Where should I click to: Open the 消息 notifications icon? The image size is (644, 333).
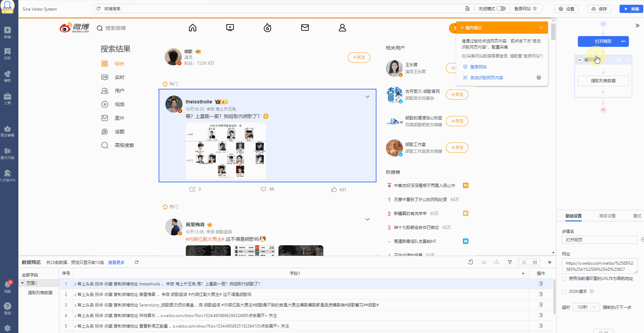point(7,287)
